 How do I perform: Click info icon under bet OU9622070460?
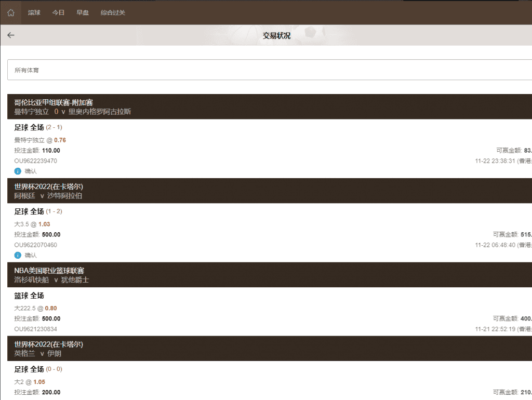pyautogui.click(x=18, y=256)
